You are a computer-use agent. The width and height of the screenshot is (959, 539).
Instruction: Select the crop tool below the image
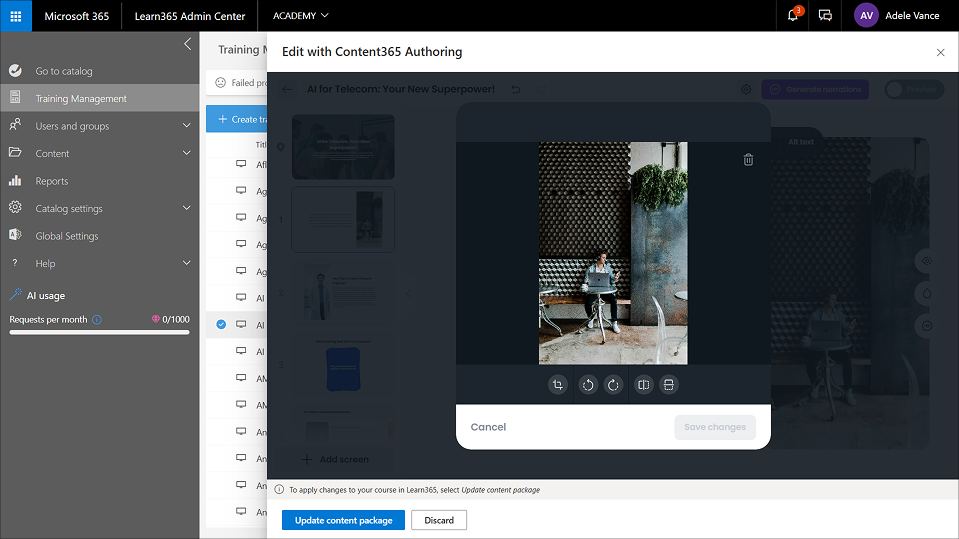click(x=558, y=385)
